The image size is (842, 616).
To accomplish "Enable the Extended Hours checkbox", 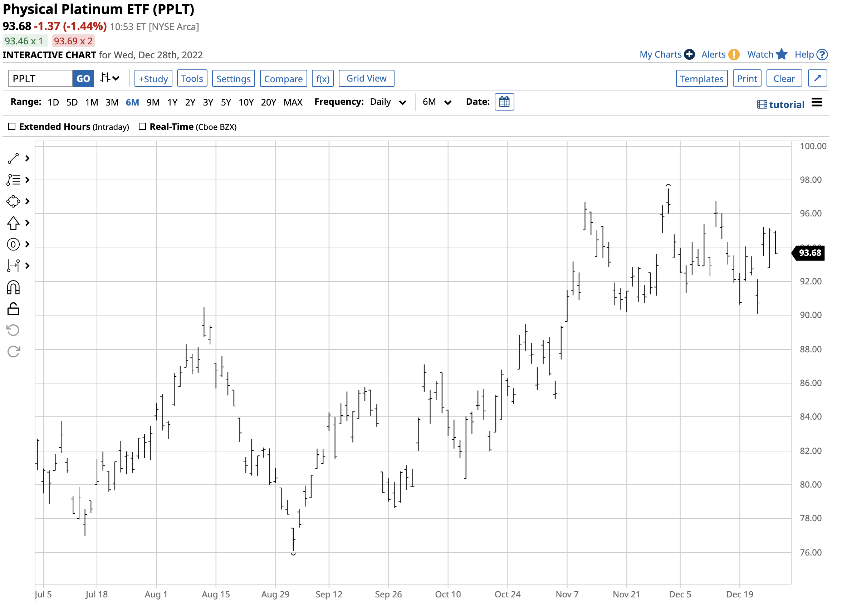I will (12, 126).
